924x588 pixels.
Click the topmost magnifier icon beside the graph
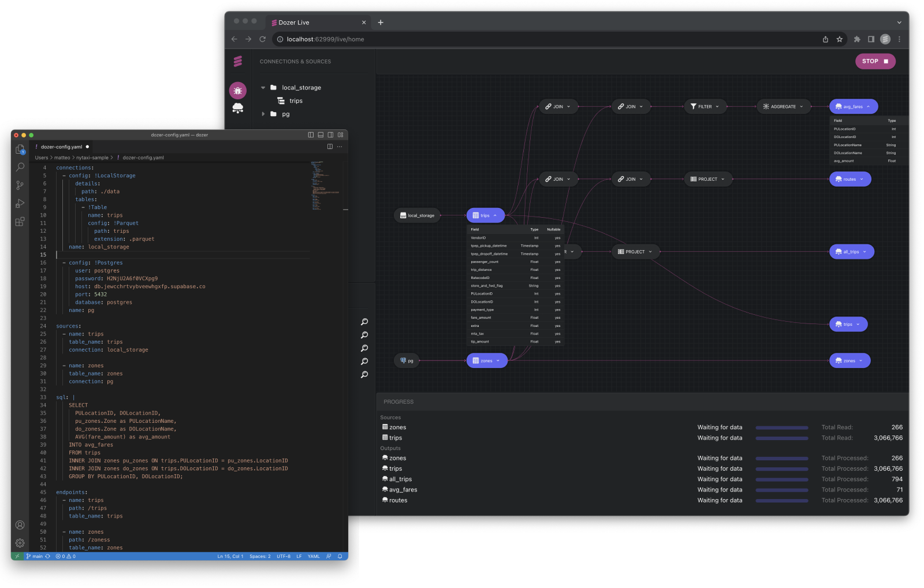tap(364, 322)
